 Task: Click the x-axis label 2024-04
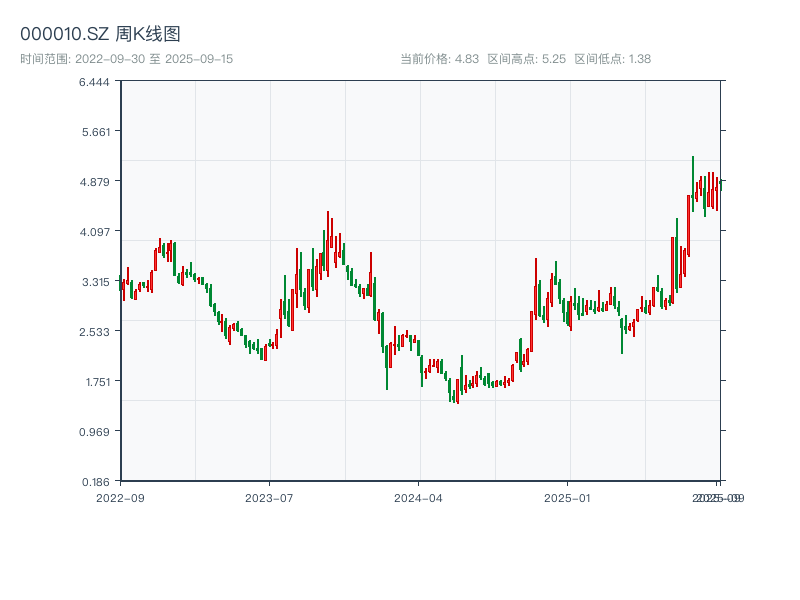(x=418, y=498)
